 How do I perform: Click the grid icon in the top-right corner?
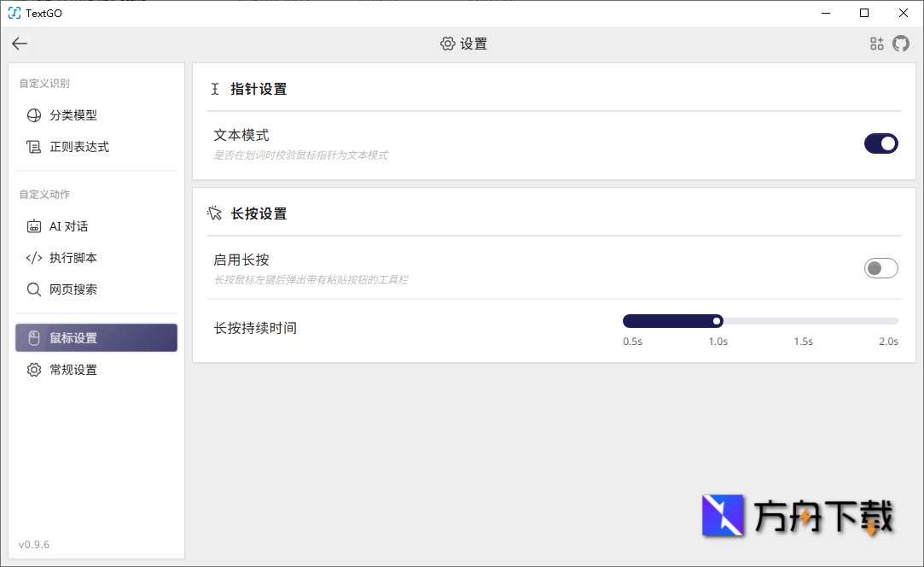(x=876, y=44)
